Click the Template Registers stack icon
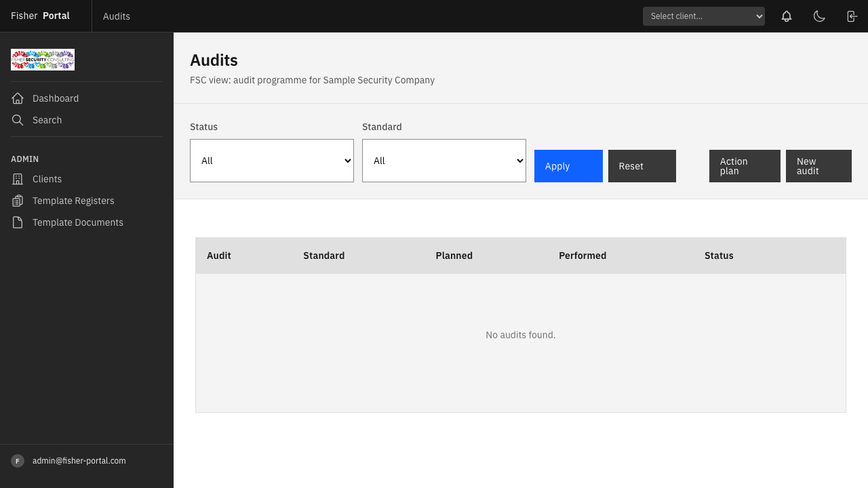 [x=17, y=200]
